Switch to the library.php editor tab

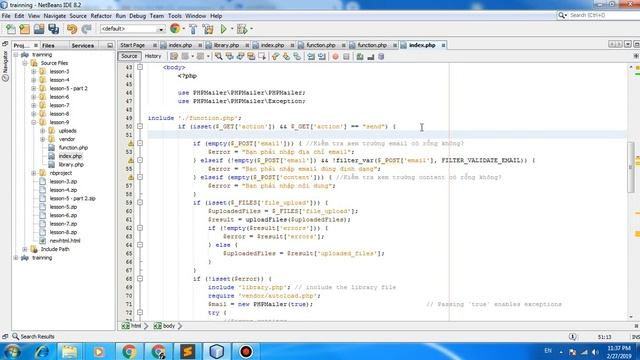pyautogui.click(x=226, y=45)
